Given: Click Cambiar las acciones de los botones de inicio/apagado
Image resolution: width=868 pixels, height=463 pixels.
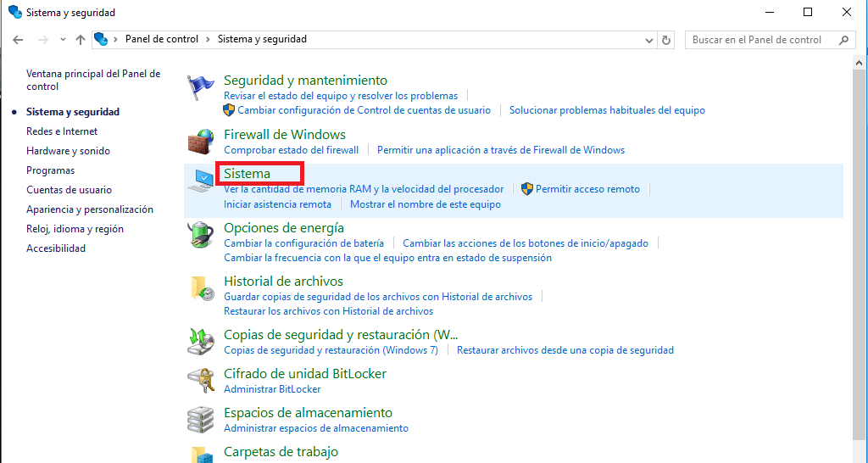Looking at the screenshot, I should tap(526, 243).
